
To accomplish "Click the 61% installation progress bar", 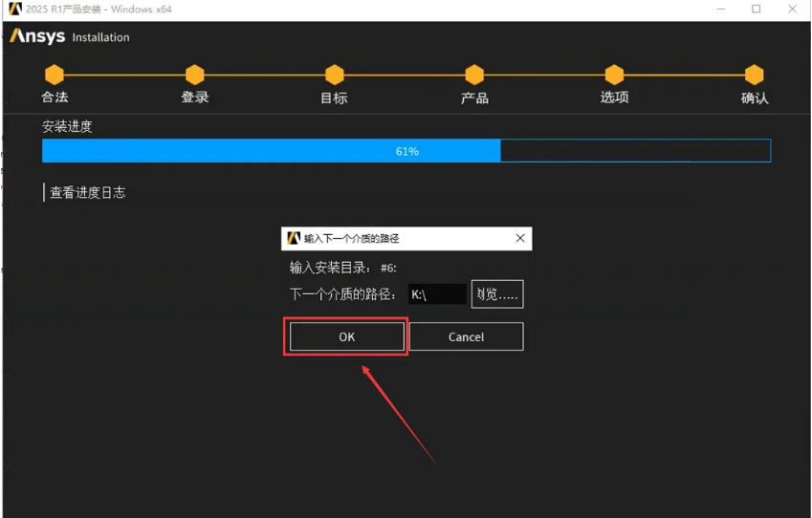I will coord(406,151).
